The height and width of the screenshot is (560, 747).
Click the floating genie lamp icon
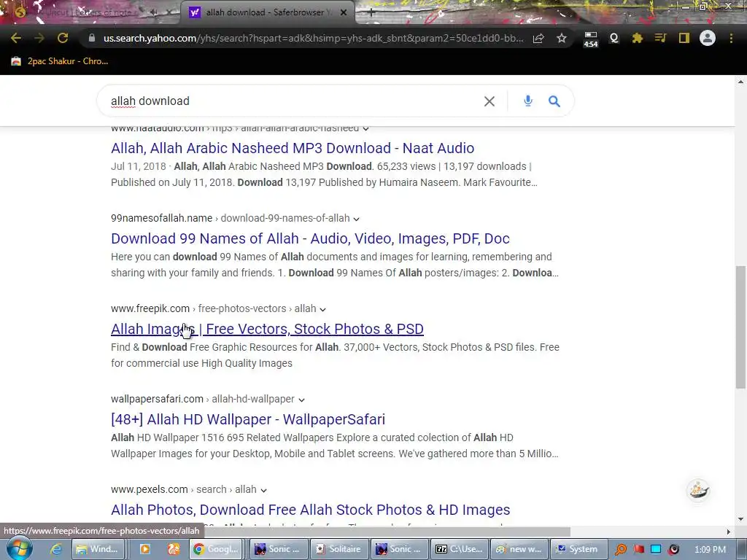[698, 490]
